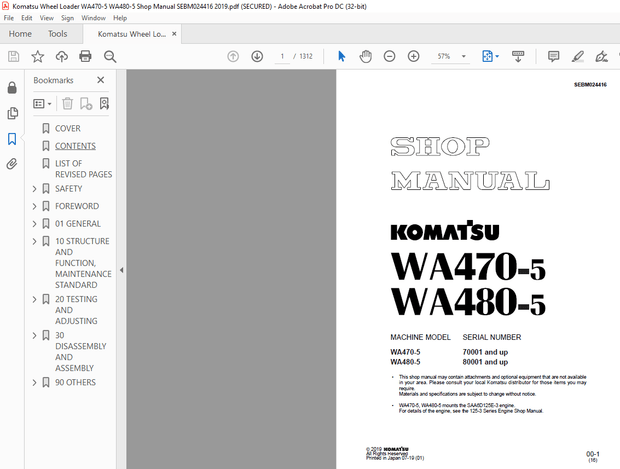Open bookmarks options menu dropdown
620x469 pixels.
[42, 104]
